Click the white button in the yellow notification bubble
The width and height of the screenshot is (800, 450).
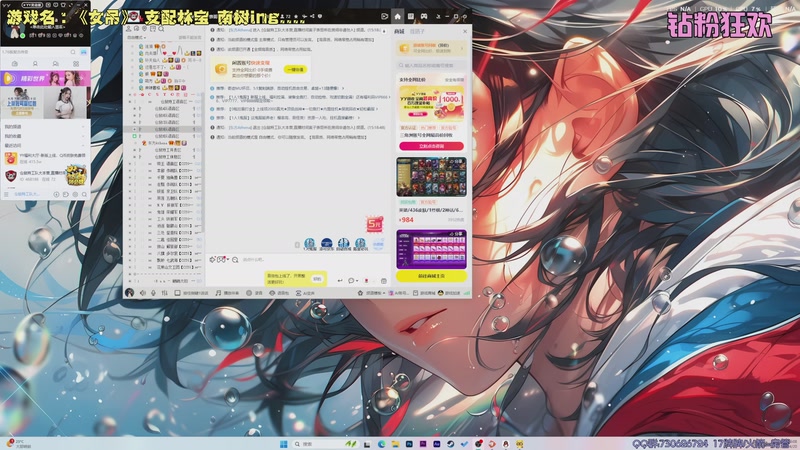click(317, 279)
